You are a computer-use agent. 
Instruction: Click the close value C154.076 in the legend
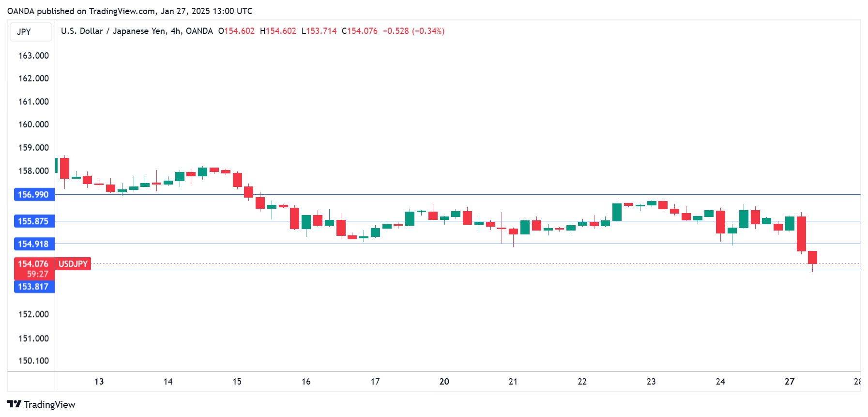(360, 31)
